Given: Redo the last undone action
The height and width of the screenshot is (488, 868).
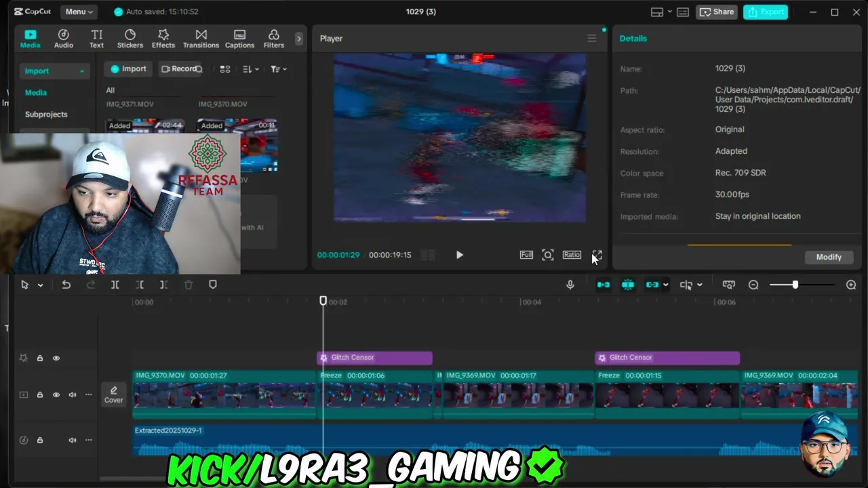Looking at the screenshot, I should tap(91, 285).
